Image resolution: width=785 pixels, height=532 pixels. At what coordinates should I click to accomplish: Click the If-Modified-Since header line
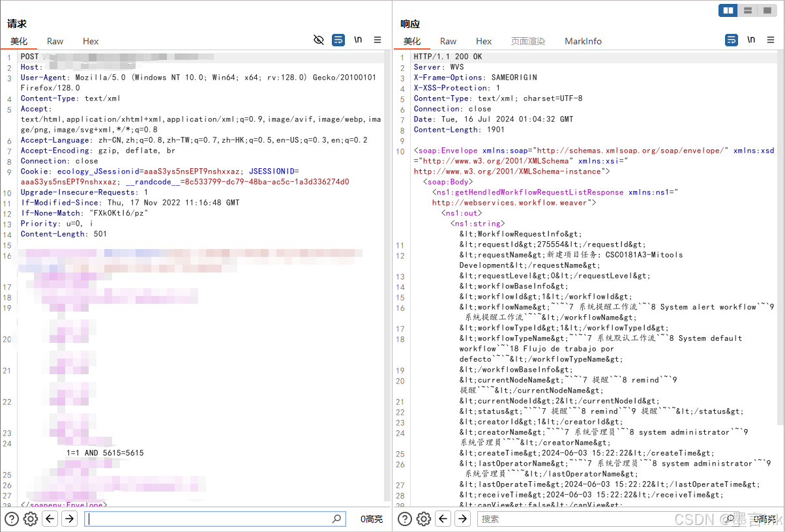pyautogui.click(x=130, y=203)
